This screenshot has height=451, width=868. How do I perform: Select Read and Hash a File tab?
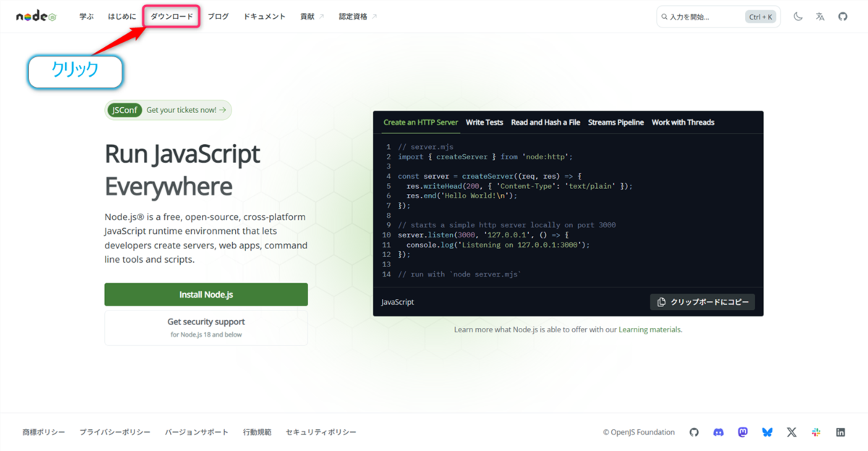[x=545, y=122]
